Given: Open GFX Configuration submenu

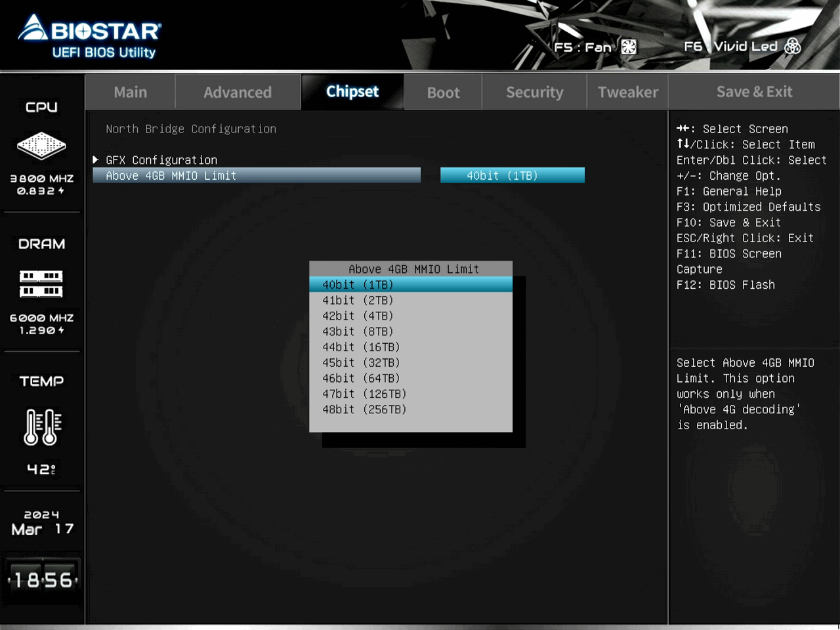Looking at the screenshot, I should tap(161, 160).
